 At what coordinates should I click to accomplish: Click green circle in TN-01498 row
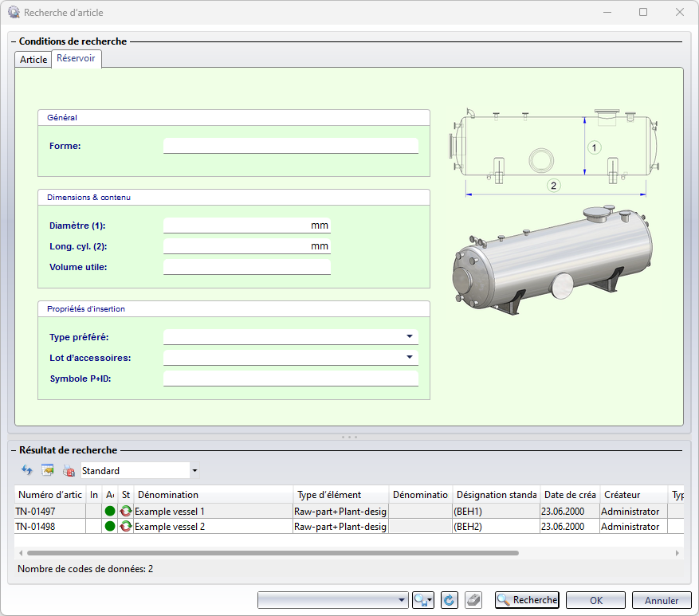tap(110, 527)
